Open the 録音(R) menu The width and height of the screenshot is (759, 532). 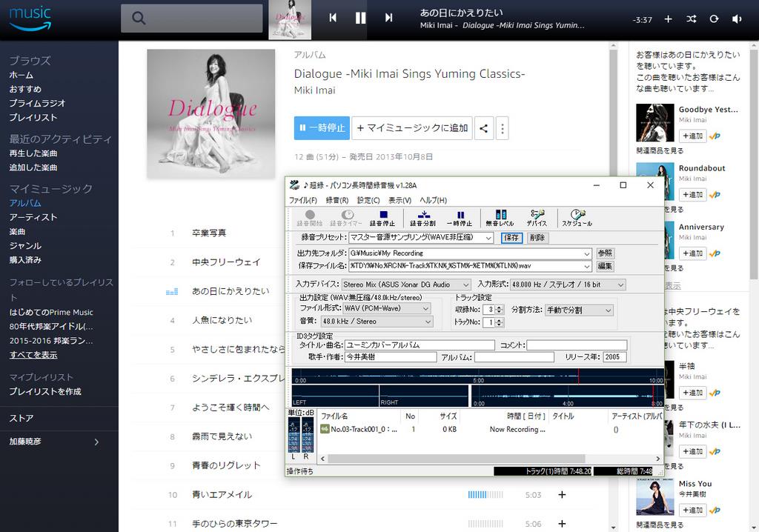point(337,200)
